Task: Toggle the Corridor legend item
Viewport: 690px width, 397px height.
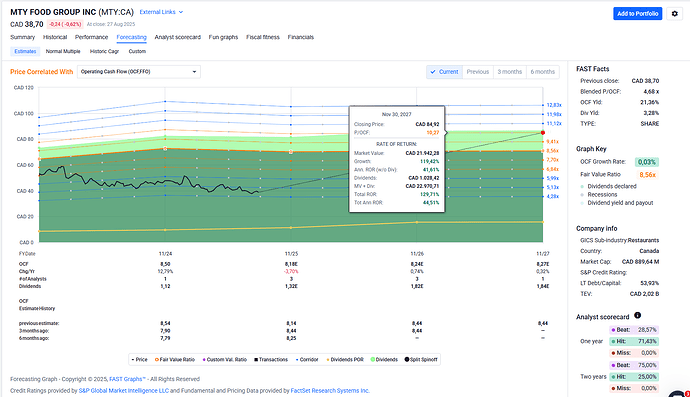Action: pos(307,360)
